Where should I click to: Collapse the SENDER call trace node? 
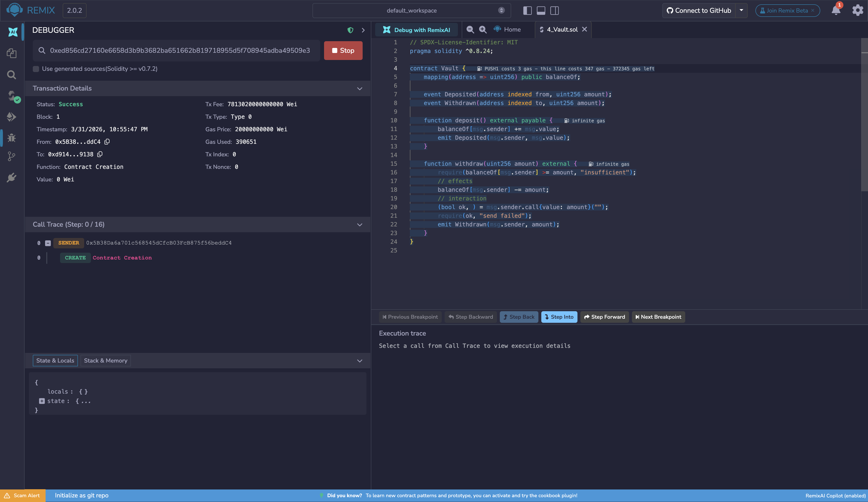click(48, 243)
